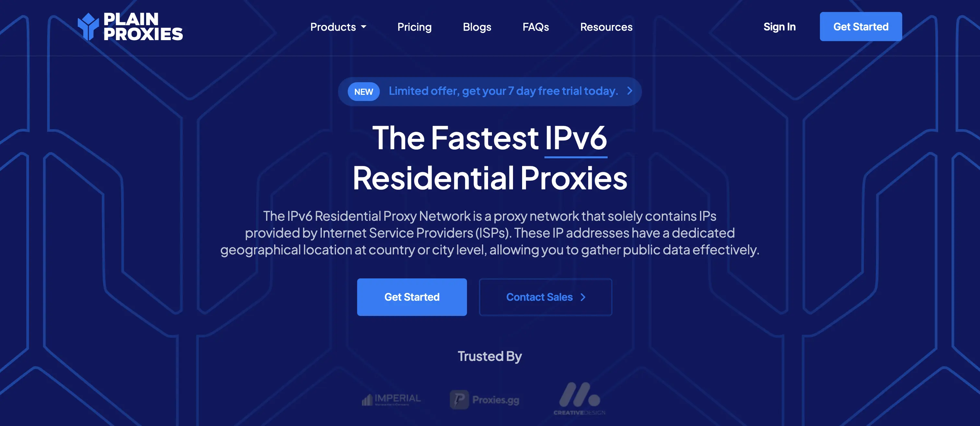Navigate to Blogs section
Screen dimensions: 980x426
[477, 26]
